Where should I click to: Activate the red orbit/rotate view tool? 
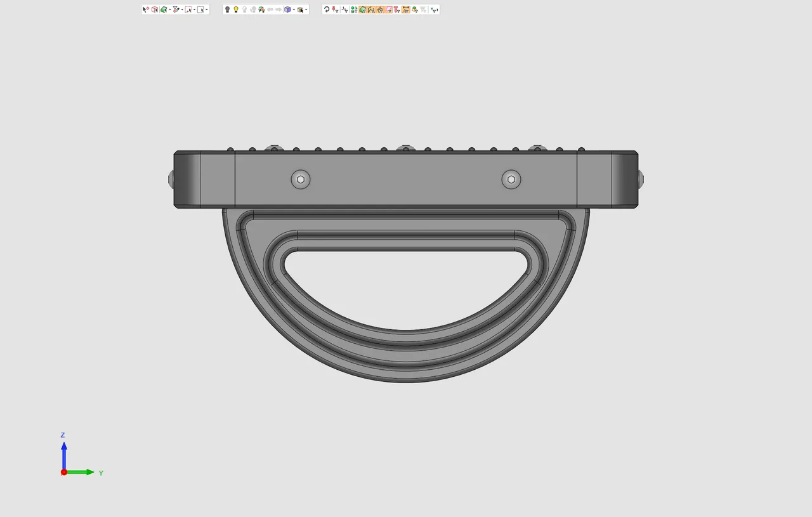[155, 9]
